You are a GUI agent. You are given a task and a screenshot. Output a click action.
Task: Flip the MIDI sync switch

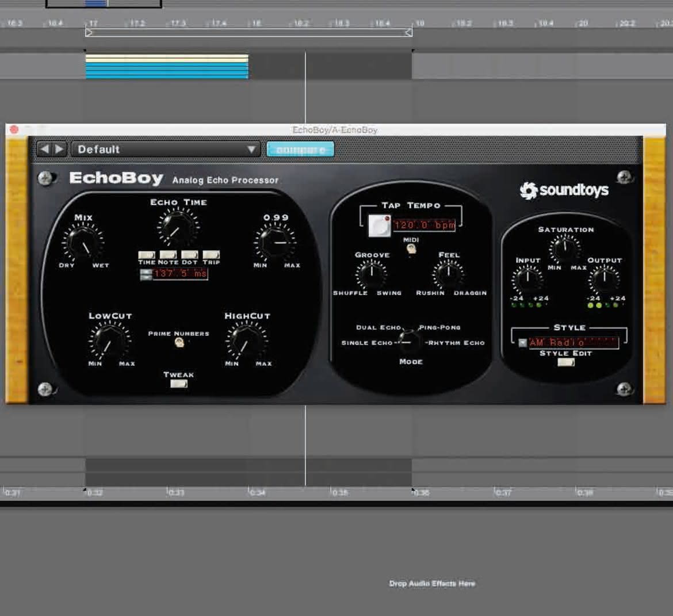tap(411, 248)
